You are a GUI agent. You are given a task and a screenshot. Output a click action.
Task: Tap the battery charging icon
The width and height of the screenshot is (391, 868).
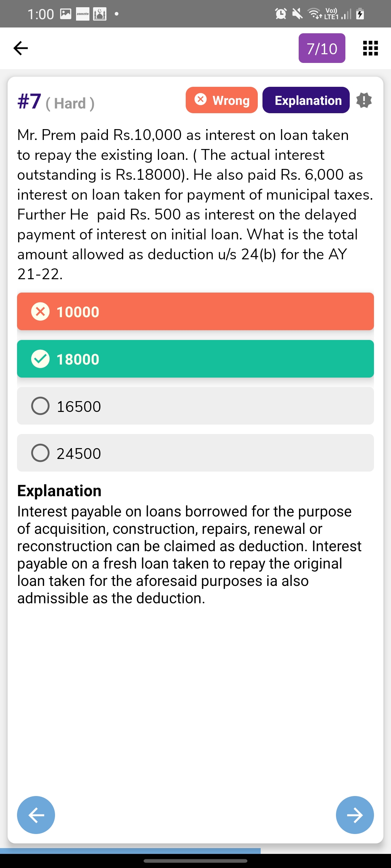pyautogui.click(x=360, y=14)
